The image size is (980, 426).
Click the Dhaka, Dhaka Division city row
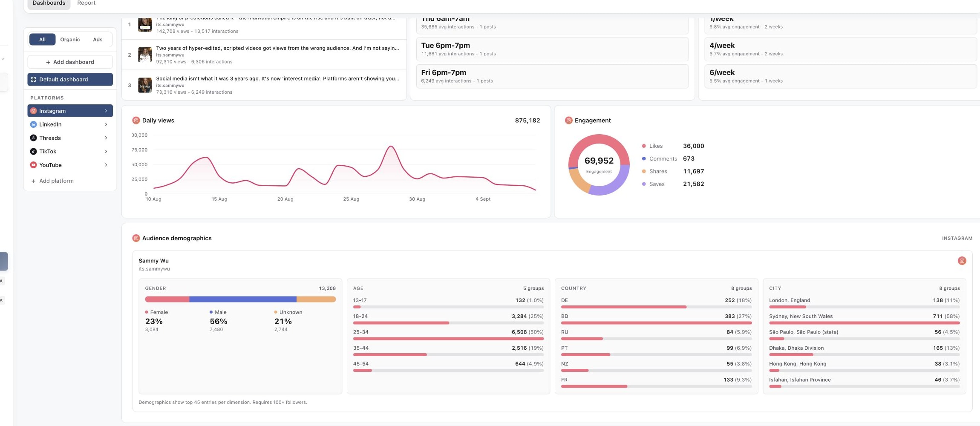point(864,351)
